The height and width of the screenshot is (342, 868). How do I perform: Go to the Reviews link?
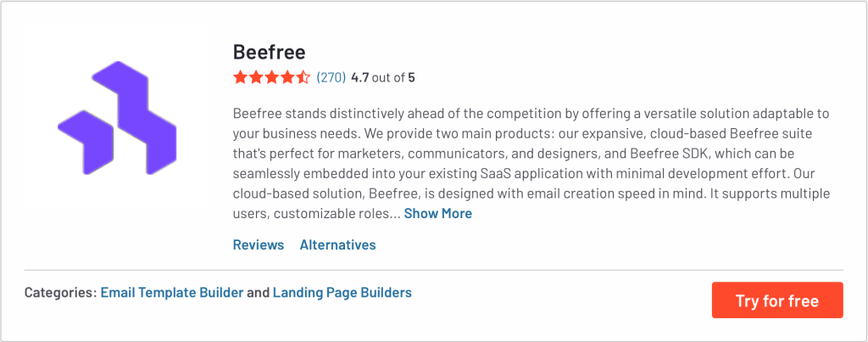coord(258,244)
